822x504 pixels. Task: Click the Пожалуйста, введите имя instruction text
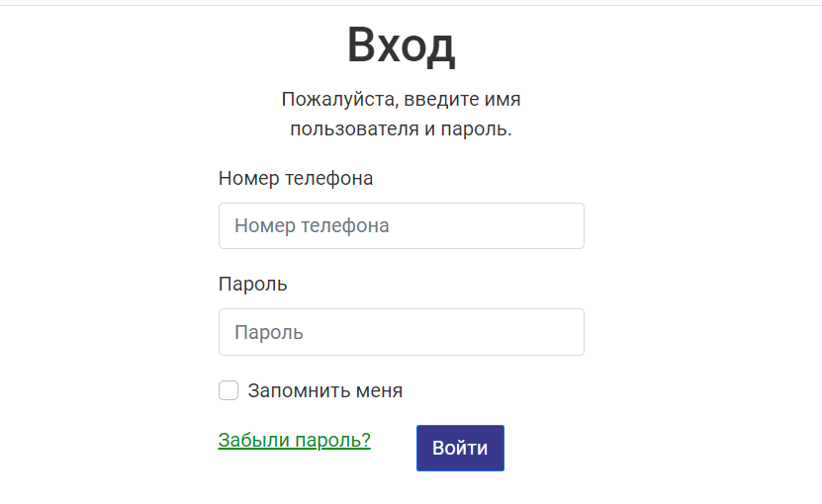point(401,99)
